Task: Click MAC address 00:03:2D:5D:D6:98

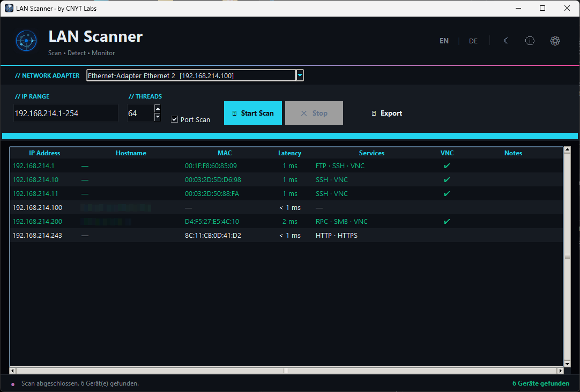Action: [x=213, y=180]
